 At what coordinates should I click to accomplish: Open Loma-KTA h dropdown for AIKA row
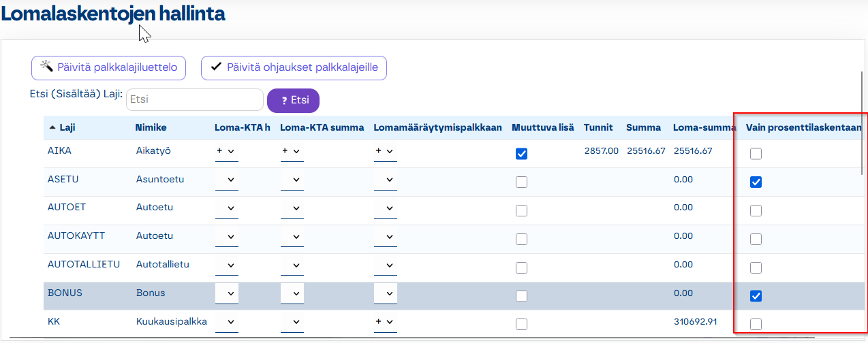[x=226, y=151]
